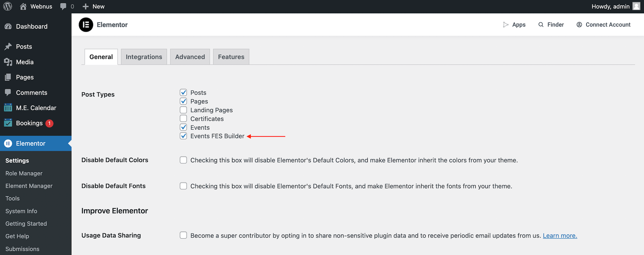This screenshot has width=644, height=255.
Task: Click the admin avatar icon
Action: (x=636, y=6)
